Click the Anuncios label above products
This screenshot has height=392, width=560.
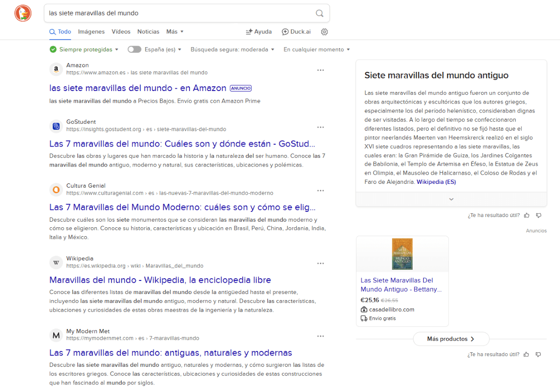536,231
